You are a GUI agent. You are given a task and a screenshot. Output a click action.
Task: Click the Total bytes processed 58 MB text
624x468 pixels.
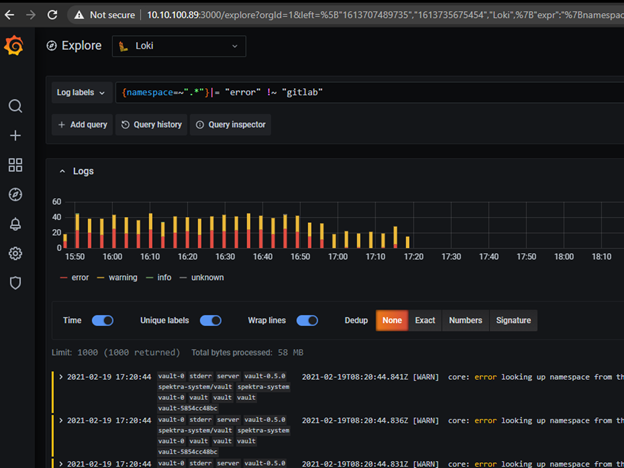tap(247, 353)
